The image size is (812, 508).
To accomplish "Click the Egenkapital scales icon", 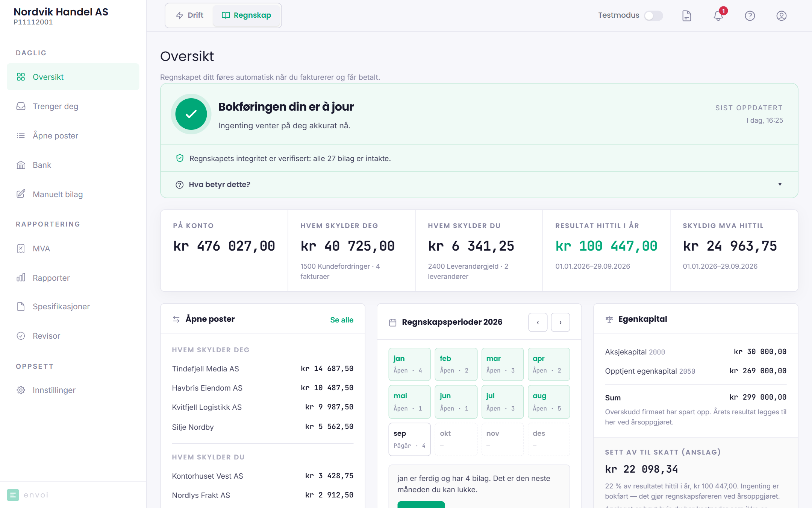I will 609,319.
